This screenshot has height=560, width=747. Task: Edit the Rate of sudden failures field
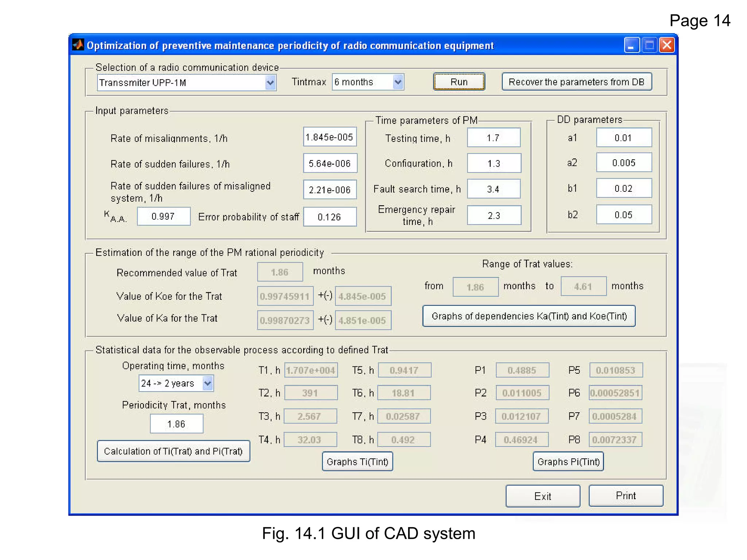pyautogui.click(x=330, y=163)
